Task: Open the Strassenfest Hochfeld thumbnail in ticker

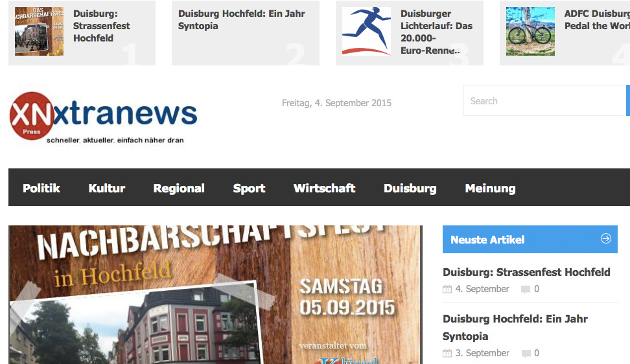Action: [x=39, y=31]
